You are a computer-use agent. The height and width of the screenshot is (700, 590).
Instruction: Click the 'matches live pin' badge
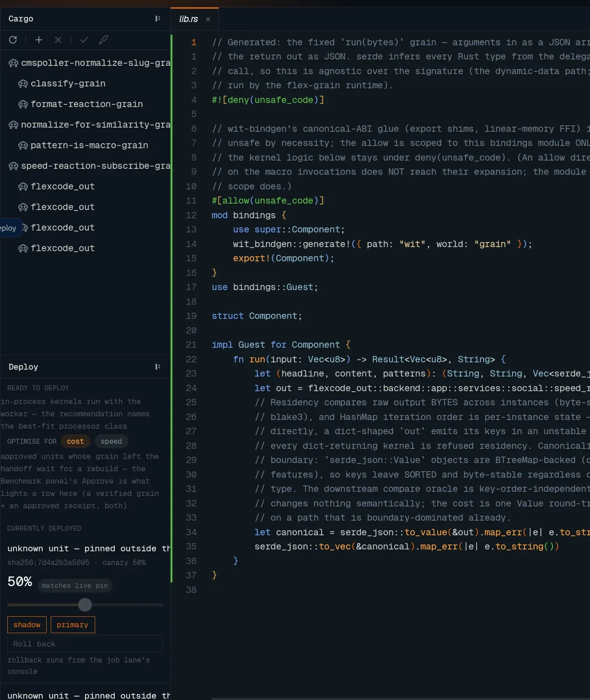(x=75, y=586)
